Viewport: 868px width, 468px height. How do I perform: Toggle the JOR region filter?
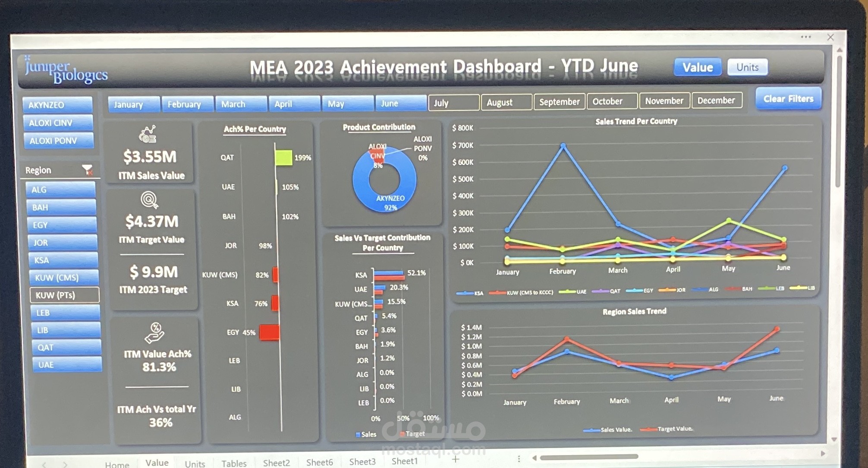63,243
